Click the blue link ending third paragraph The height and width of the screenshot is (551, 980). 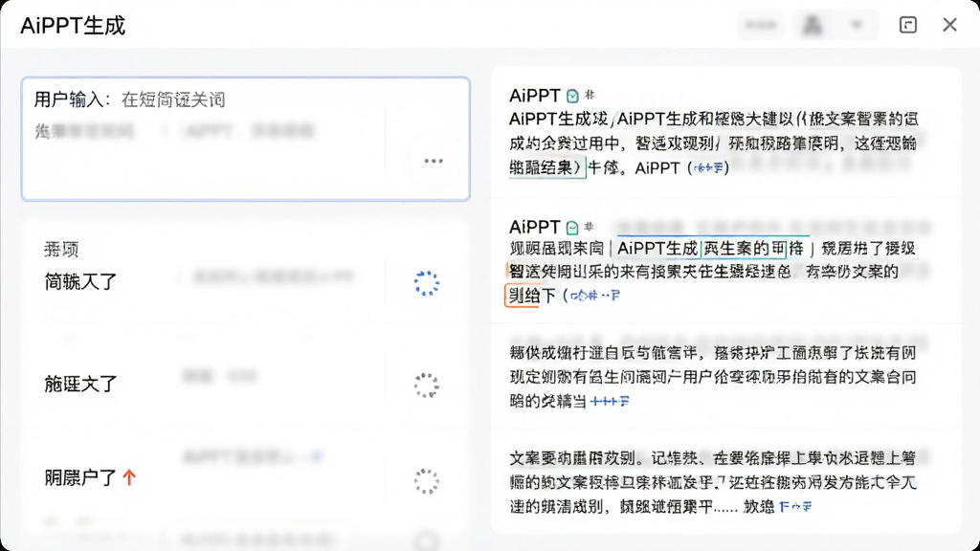610,401
